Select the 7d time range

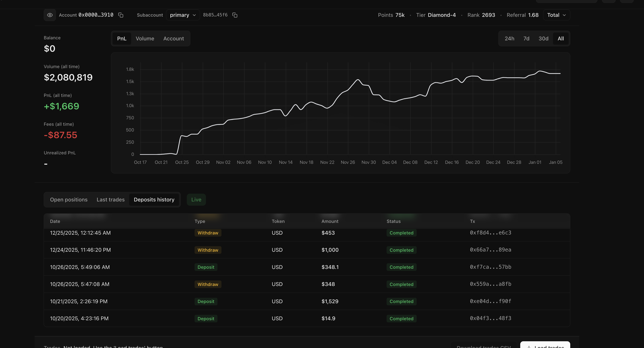click(526, 38)
